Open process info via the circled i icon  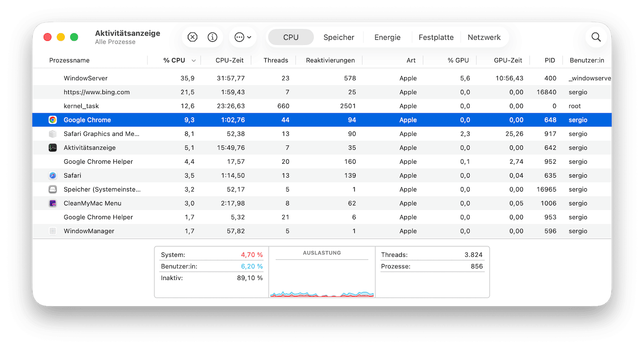[212, 37]
